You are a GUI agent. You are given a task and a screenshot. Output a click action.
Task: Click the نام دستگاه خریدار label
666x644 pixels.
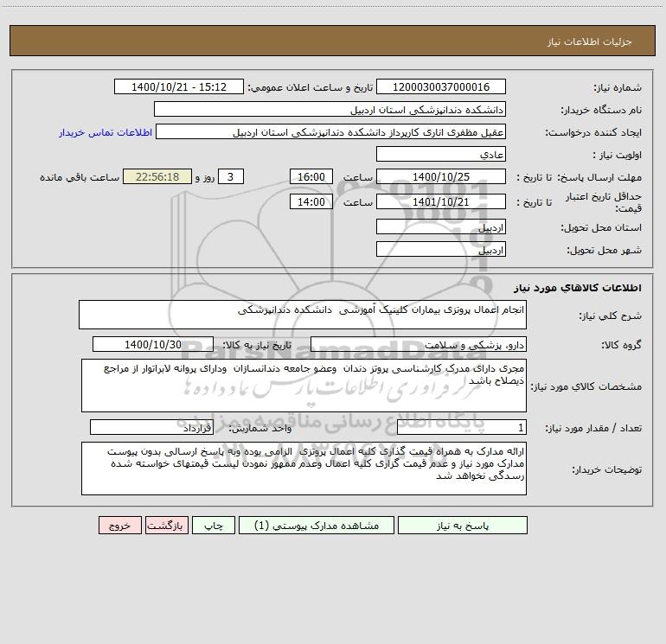coord(601,111)
